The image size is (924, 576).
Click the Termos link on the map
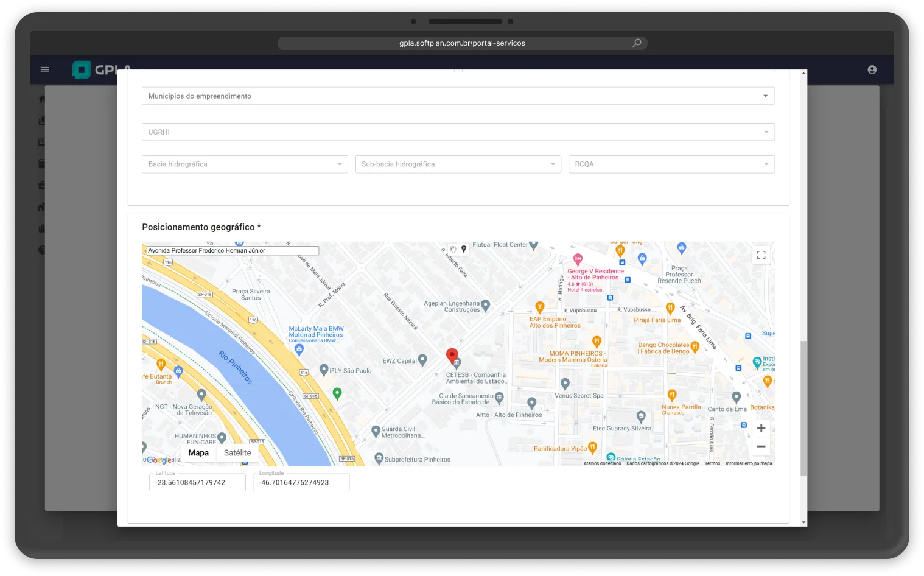coord(712,463)
